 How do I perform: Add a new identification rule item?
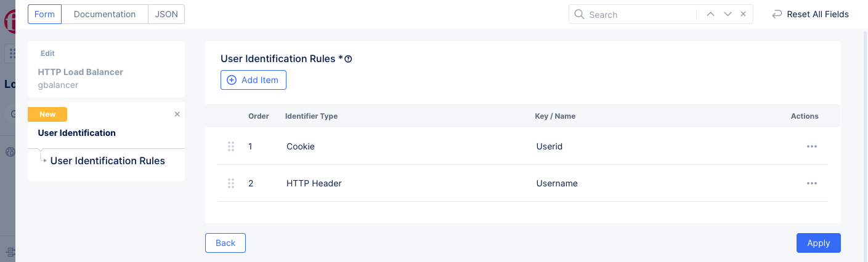tap(253, 80)
